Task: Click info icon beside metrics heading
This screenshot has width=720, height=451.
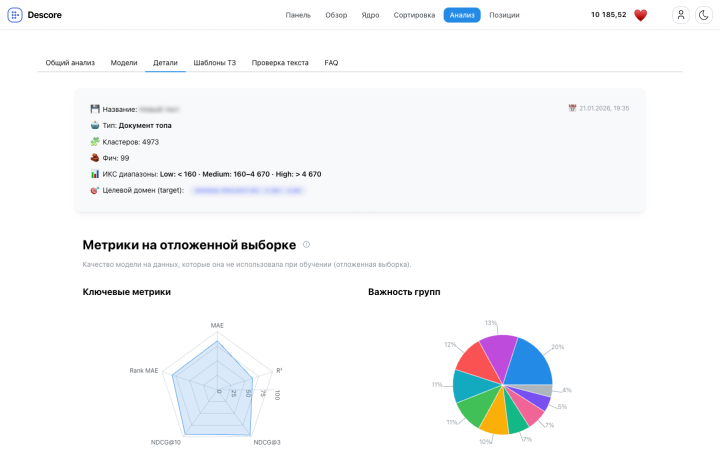Action: click(306, 245)
